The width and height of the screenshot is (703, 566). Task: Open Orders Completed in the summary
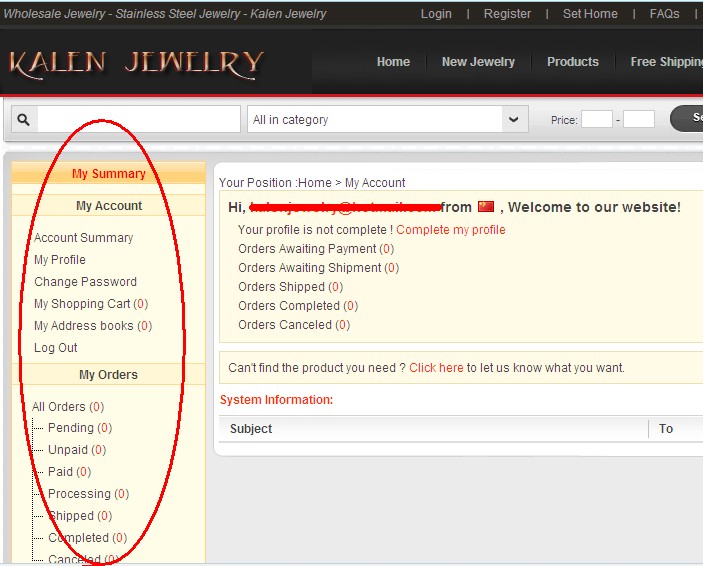click(298, 306)
